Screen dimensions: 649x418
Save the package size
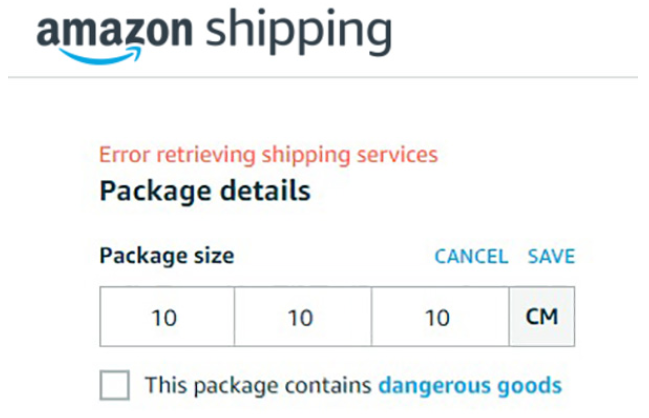tap(551, 256)
